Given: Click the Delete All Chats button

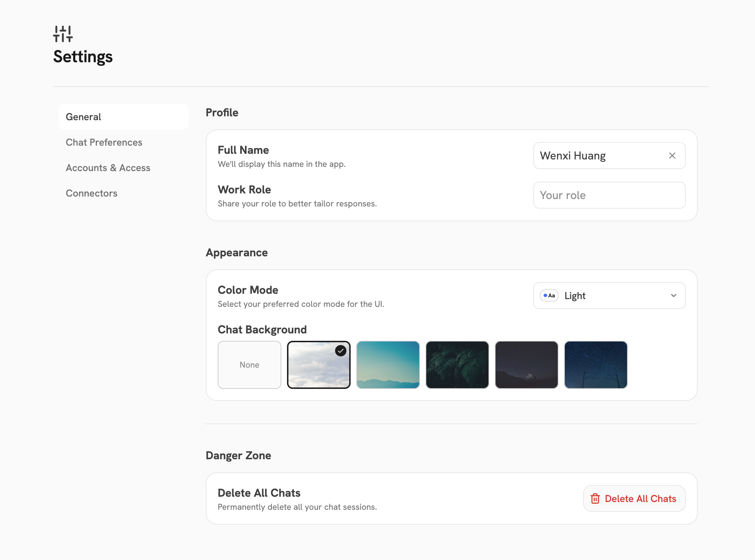Looking at the screenshot, I should (x=634, y=498).
